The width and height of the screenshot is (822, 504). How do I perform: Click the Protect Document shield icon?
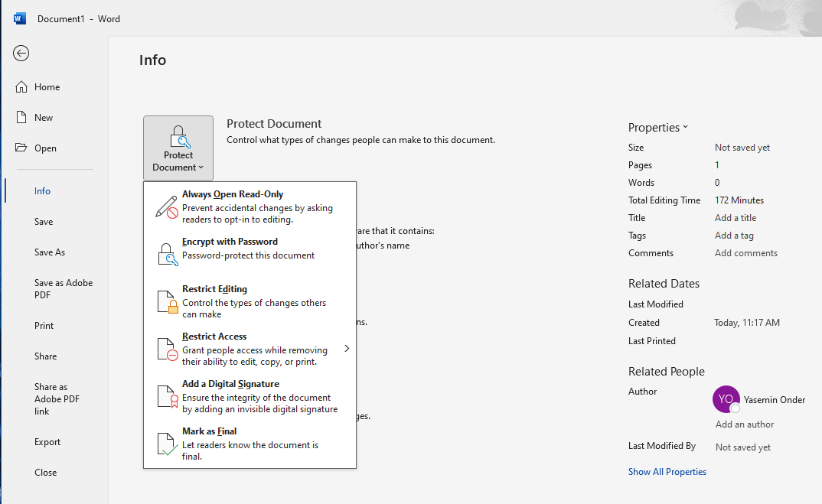pos(178,137)
